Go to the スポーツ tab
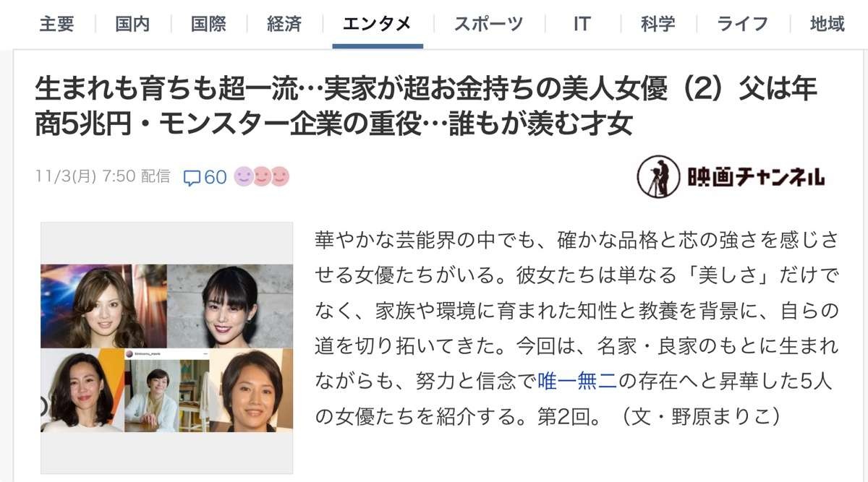868x482 pixels. coord(488,24)
